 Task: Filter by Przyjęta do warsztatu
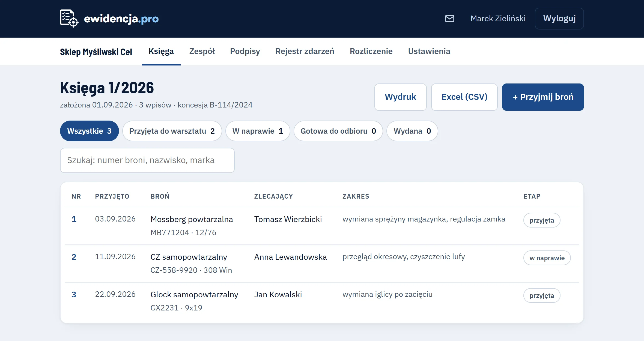coord(172,131)
